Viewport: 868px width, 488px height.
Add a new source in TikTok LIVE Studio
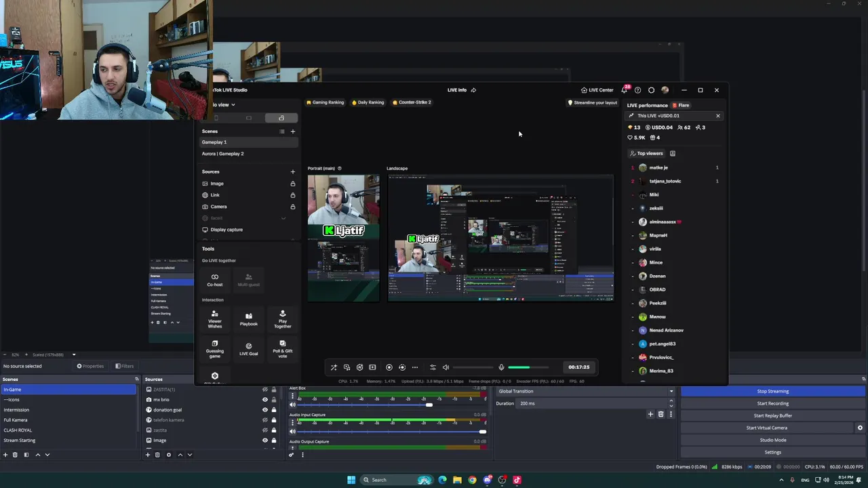click(x=293, y=171)
